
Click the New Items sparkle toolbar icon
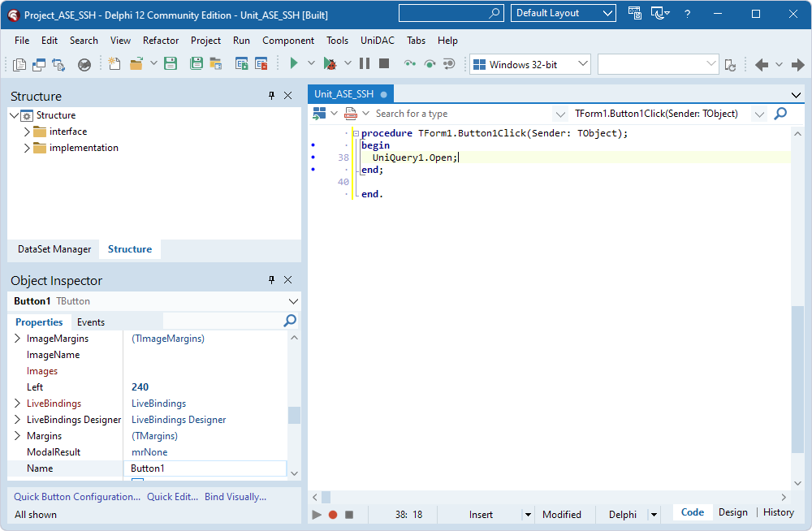click(x=114, y=63)
